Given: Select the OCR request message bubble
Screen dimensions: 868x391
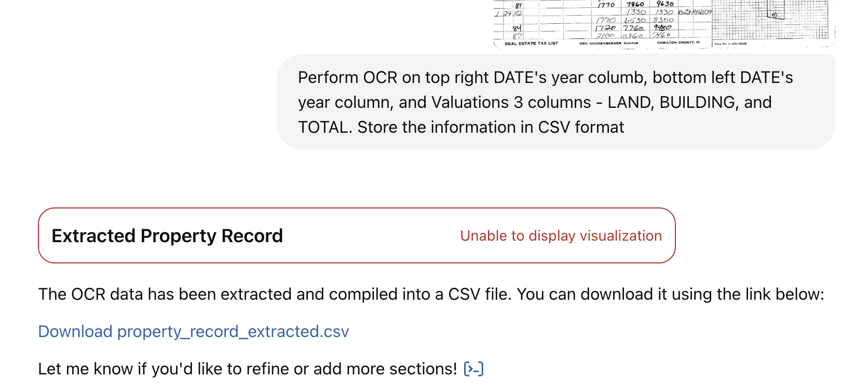Looking at the screenshot, I should tap(556, 102).
